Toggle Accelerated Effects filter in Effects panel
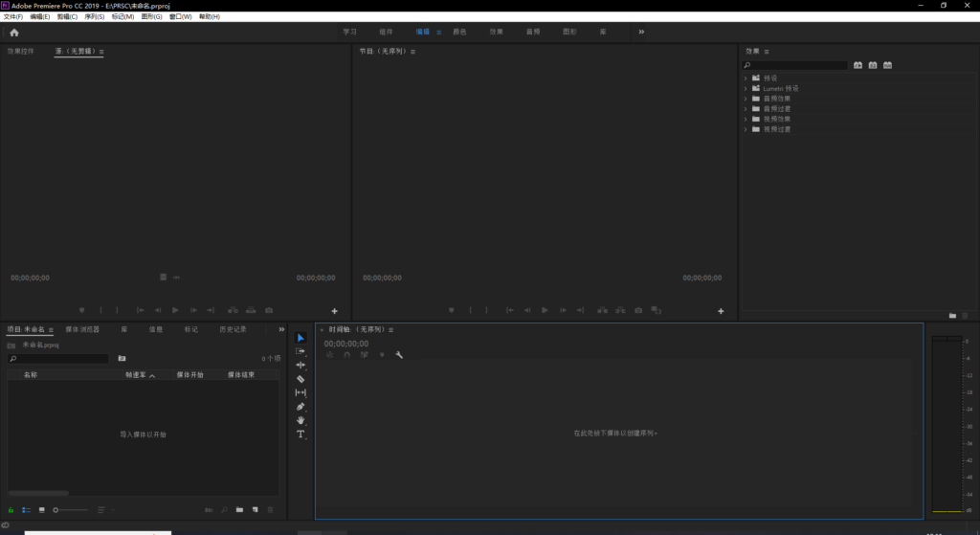Screen dimensions: 980x535 pos(857,65)
